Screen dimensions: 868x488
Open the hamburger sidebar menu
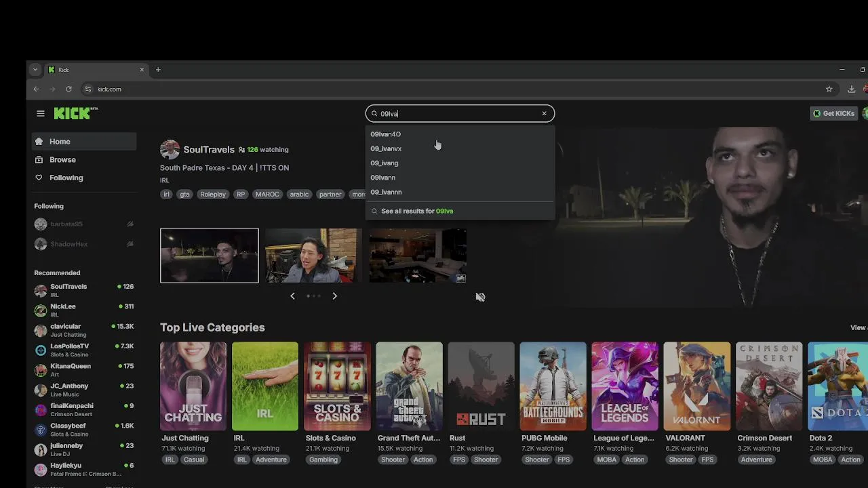41,114
